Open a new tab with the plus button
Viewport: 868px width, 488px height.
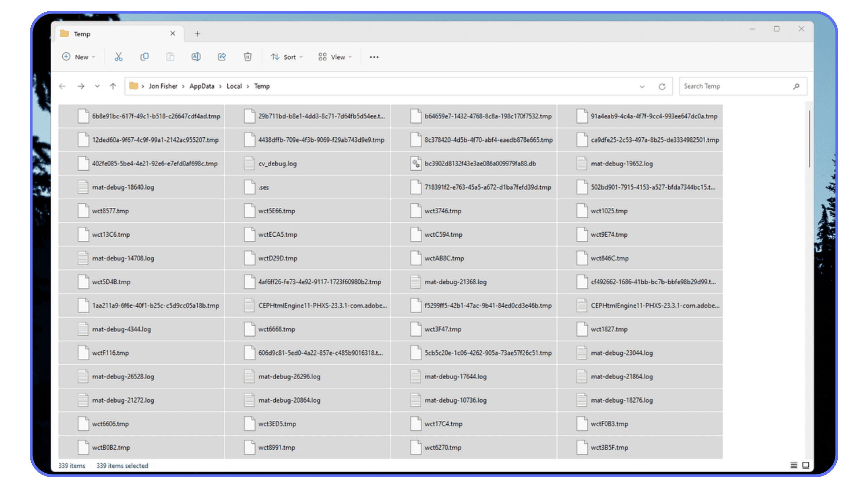[197, 33]
